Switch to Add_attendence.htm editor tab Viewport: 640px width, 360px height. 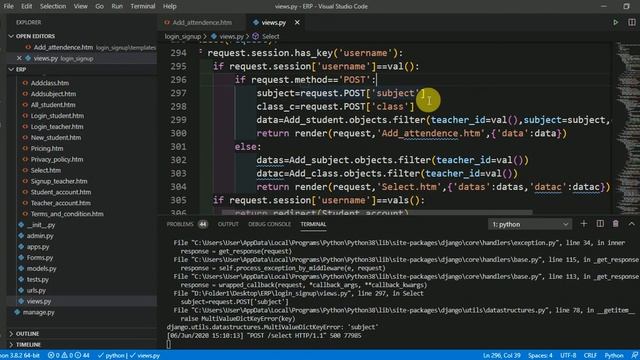202,22
